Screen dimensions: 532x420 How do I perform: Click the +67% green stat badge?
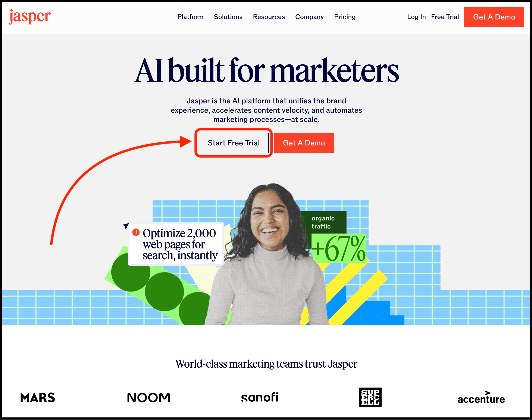(x=339, y=248)
